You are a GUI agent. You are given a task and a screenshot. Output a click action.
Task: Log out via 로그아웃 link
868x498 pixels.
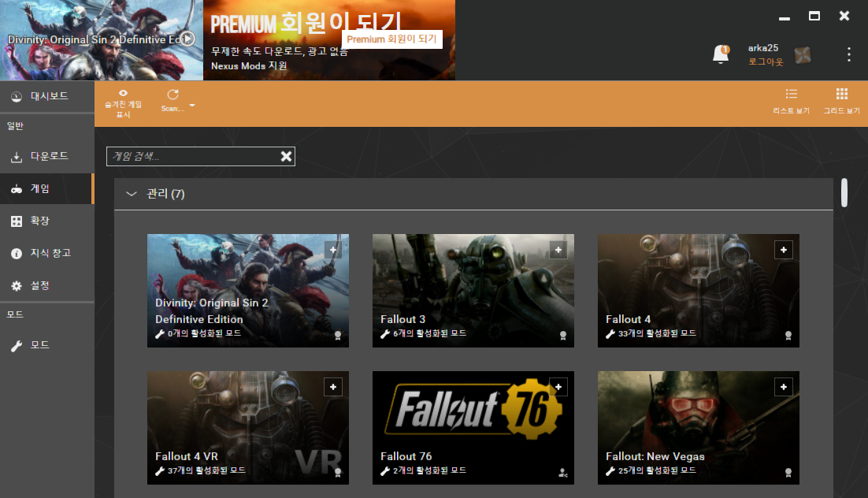(766, 62)
